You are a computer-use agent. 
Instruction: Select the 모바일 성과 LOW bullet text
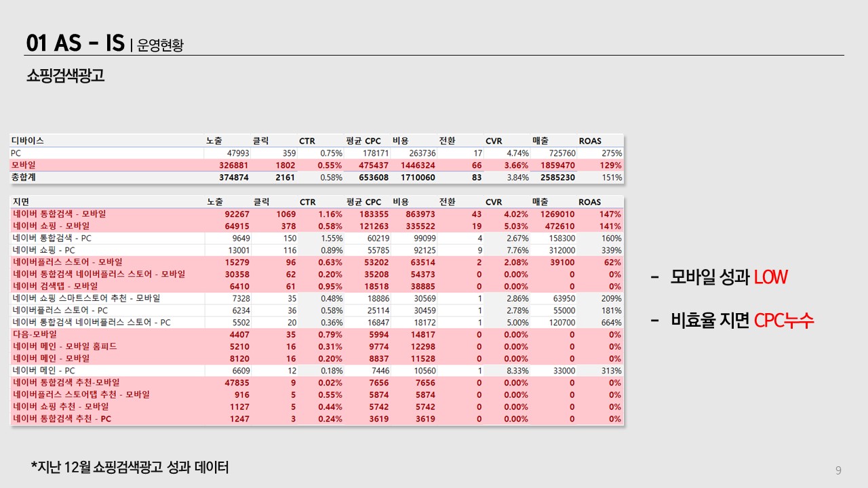point(719,277)
